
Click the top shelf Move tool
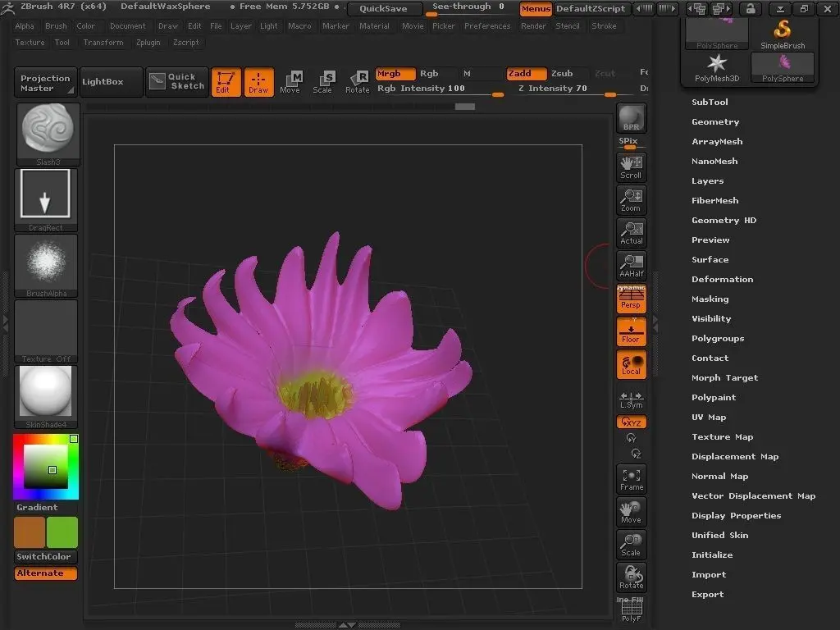click(290, 83)
